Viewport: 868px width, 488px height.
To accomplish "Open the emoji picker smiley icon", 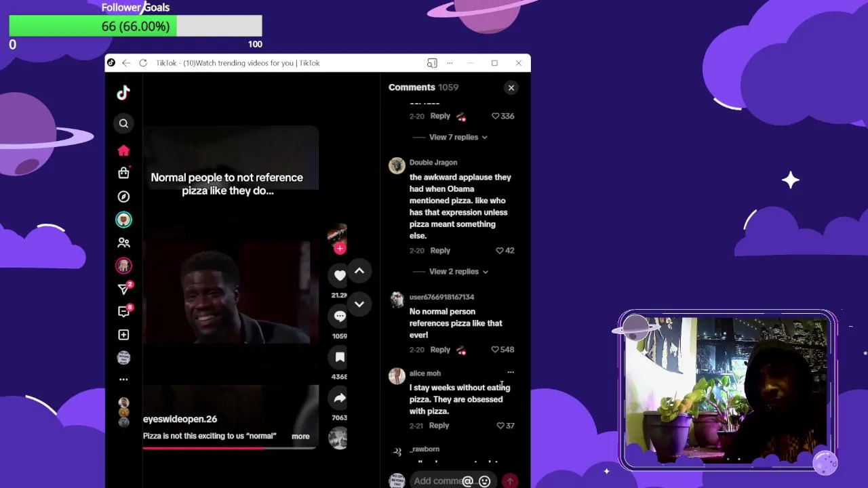I will [x=484, y=481].
